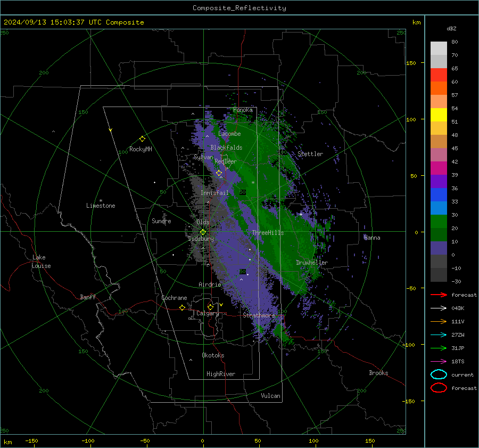Click the magenta 42–39 dBZ swatch
The width and height of the screenshot is (479, 448).
439,168
